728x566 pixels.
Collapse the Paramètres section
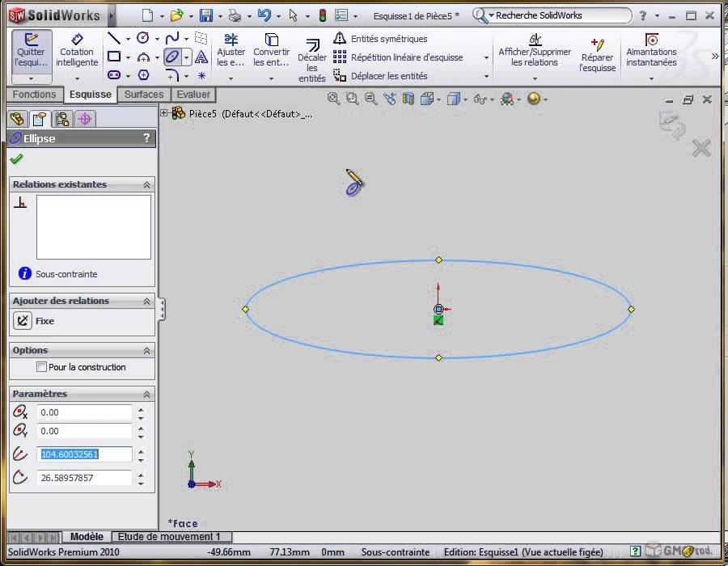(146, 394)
